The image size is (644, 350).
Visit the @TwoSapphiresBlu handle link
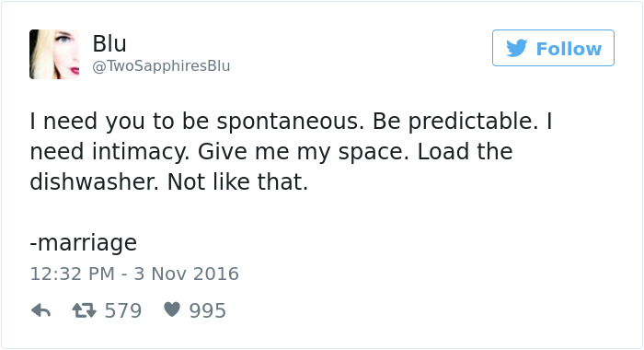pyautogui.click(x=161, y=66)
